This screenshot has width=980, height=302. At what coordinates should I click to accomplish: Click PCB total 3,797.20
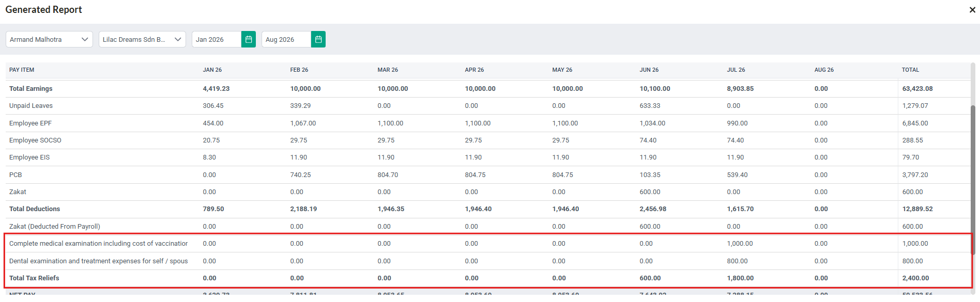915,175
